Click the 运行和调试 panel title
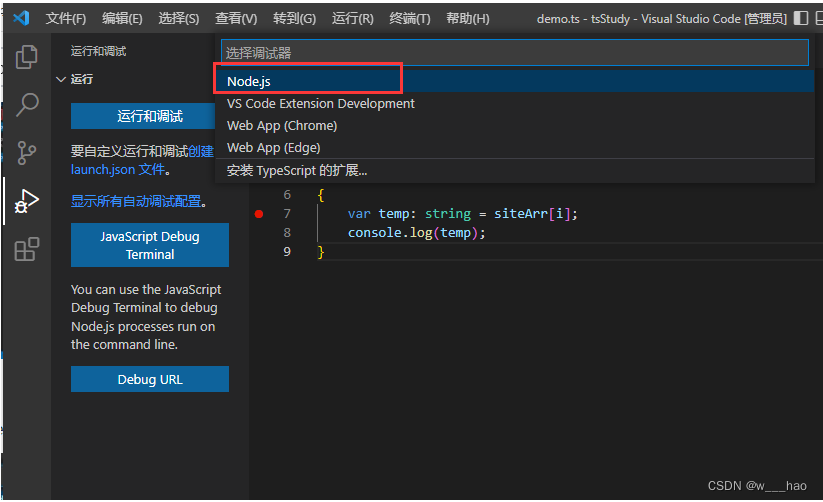 [x=98, y=51]
